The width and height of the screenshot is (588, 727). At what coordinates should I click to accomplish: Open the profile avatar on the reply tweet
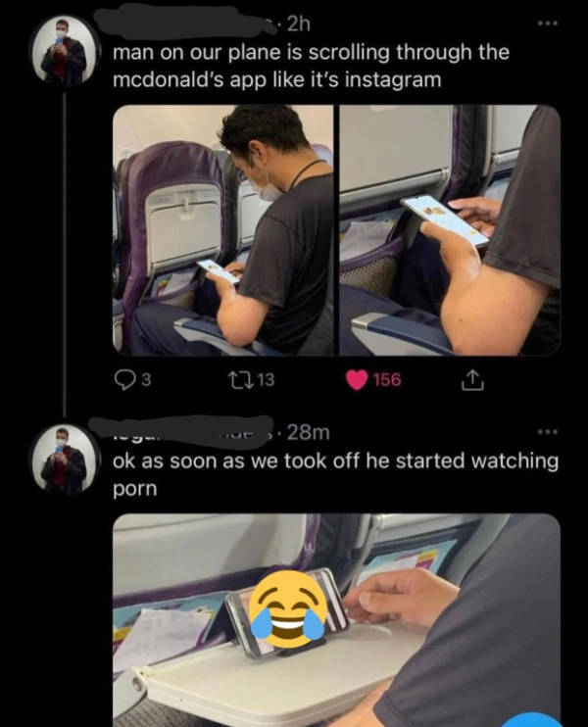point(65,459)
